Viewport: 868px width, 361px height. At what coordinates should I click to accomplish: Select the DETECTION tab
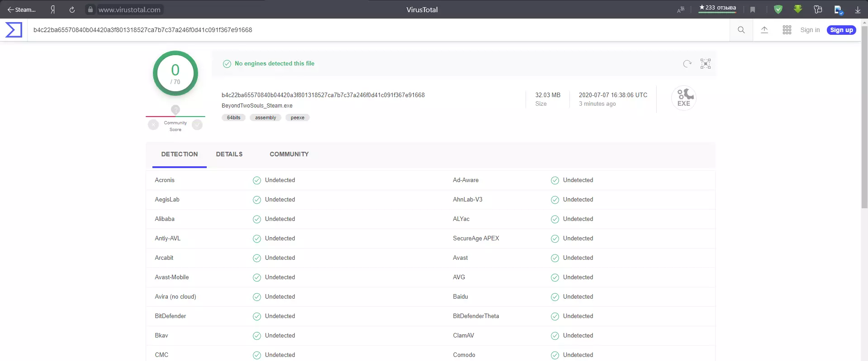180,154
